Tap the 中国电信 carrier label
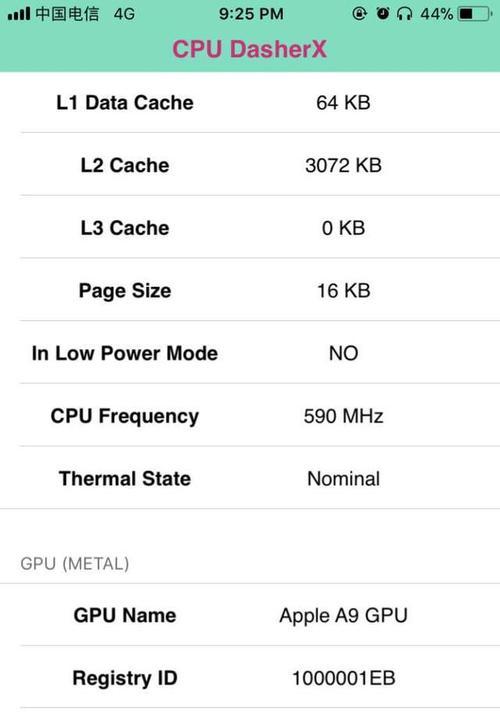 67,14
